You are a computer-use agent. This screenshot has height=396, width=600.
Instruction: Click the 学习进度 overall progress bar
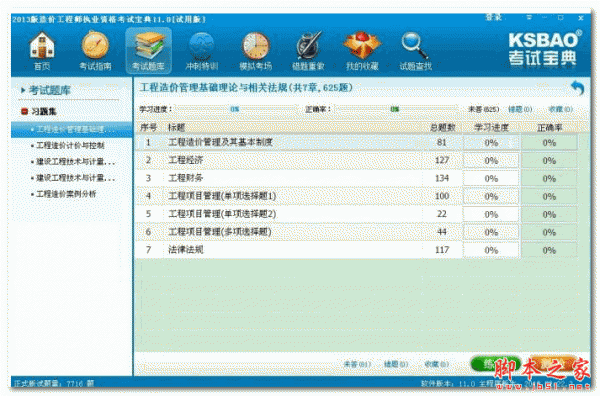pyautogui.click(x=235, y=109)
